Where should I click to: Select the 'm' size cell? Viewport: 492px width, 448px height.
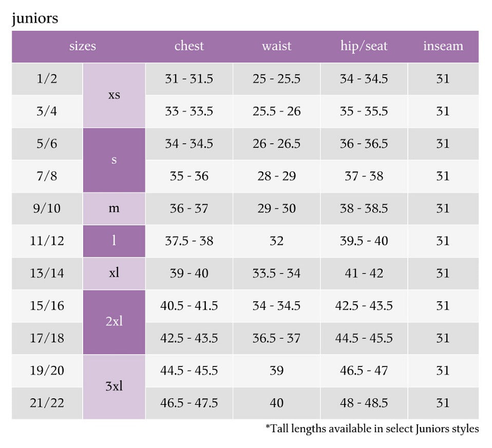114,209
